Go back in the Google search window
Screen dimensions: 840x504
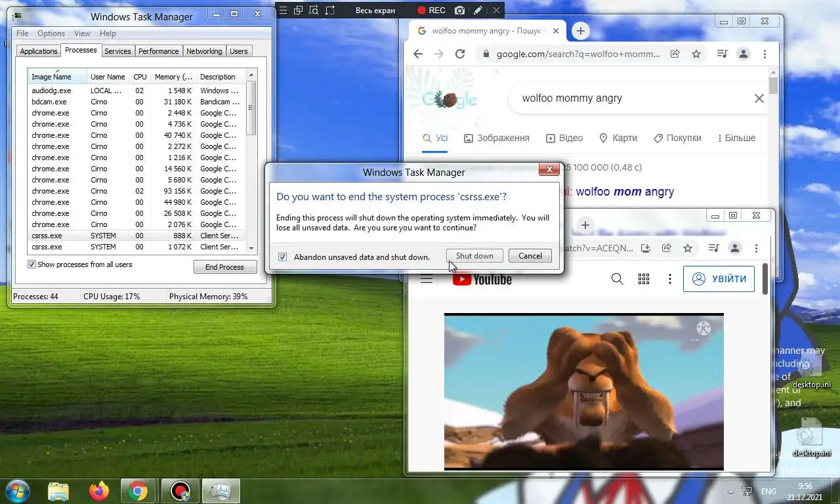tap(418, 54)
